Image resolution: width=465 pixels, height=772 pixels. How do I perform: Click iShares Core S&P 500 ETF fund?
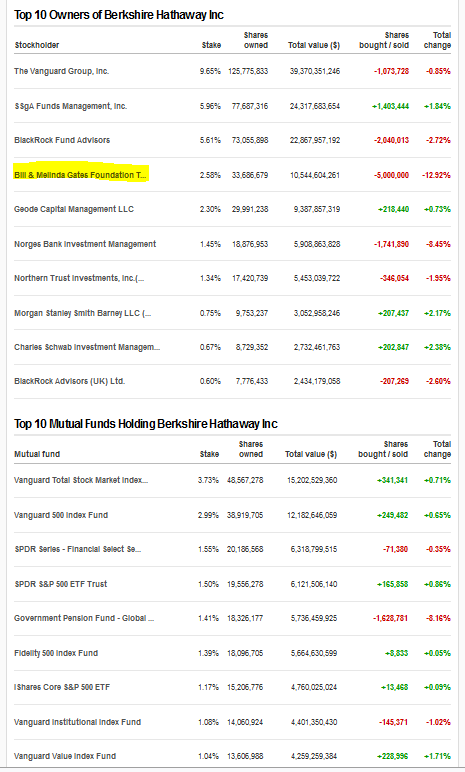click(62, 687)
